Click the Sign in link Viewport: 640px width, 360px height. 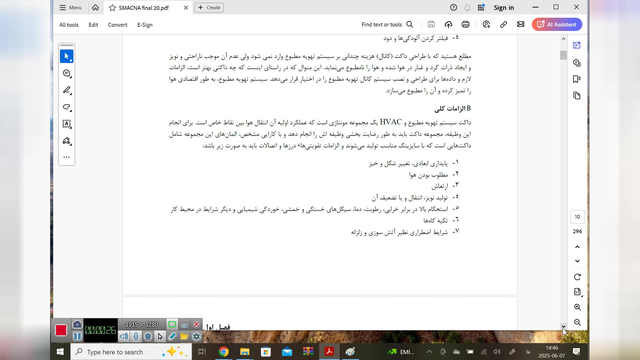coord(504,7)
